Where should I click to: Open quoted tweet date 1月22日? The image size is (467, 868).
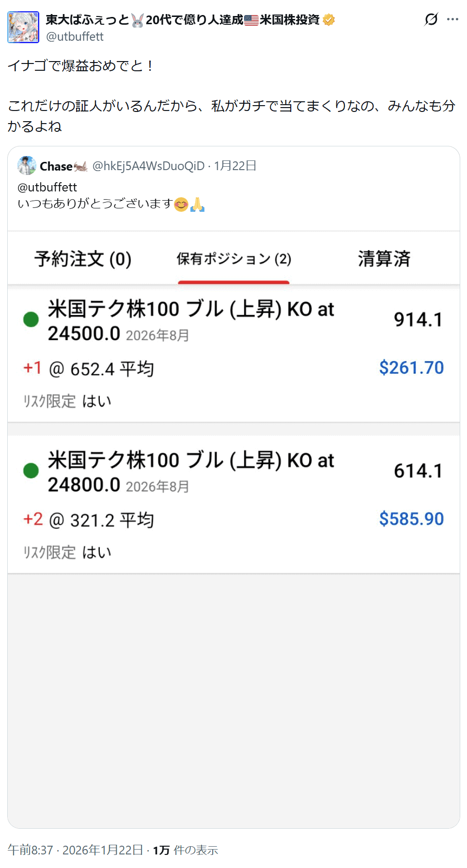[235, 166]
